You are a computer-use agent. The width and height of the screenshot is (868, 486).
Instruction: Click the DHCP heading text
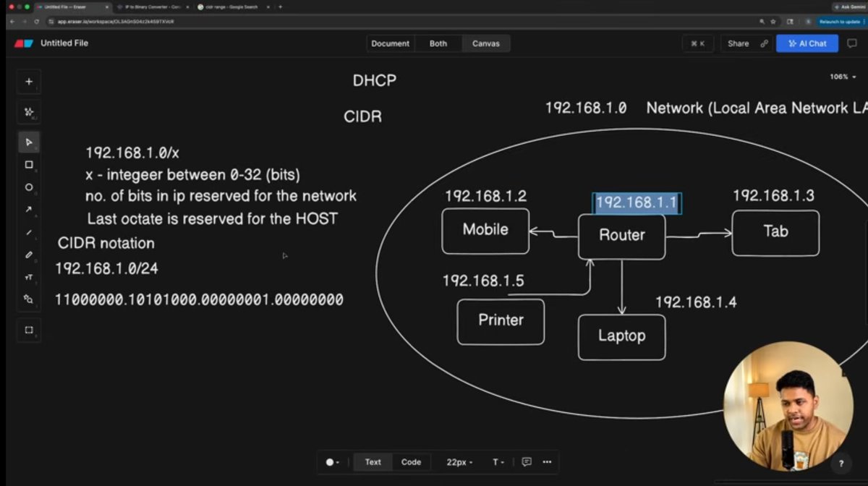(375, 81)
